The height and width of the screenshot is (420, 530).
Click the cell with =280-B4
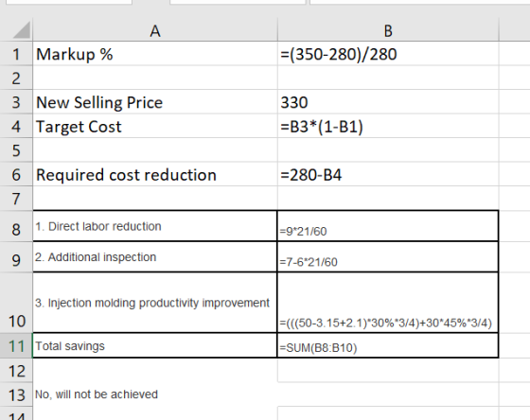tap(388, 174)
